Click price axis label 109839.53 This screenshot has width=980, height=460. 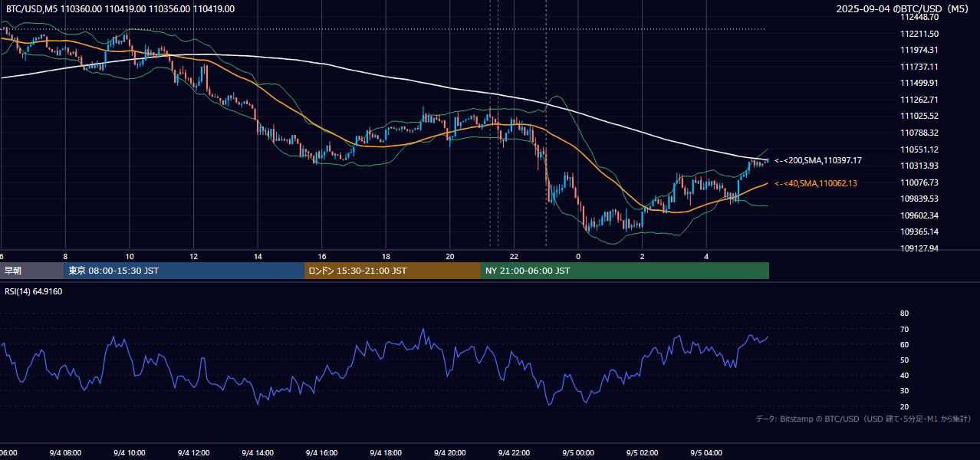(x=919, y=199)
